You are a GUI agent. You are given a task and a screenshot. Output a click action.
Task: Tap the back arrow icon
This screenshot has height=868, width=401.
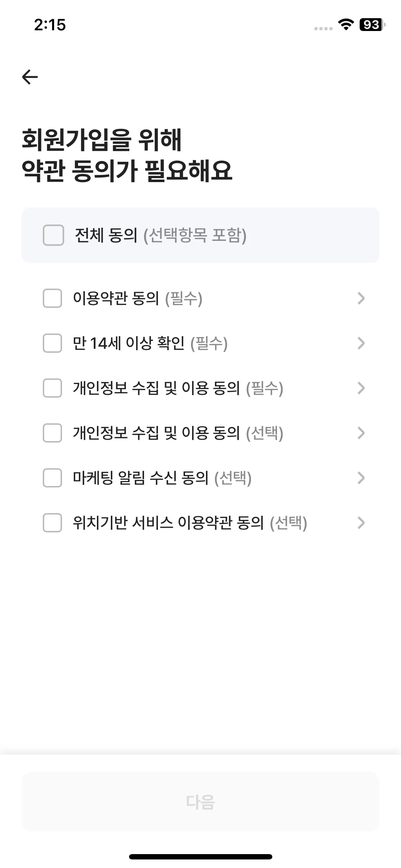click(30, 77)
